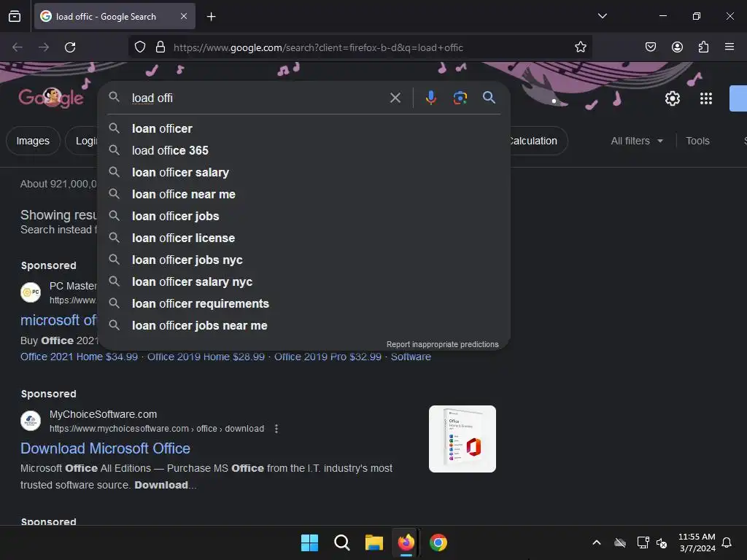
Task: Choose suggestion 'loan officer salary nyc'
Action: click(x=304, y=282)
